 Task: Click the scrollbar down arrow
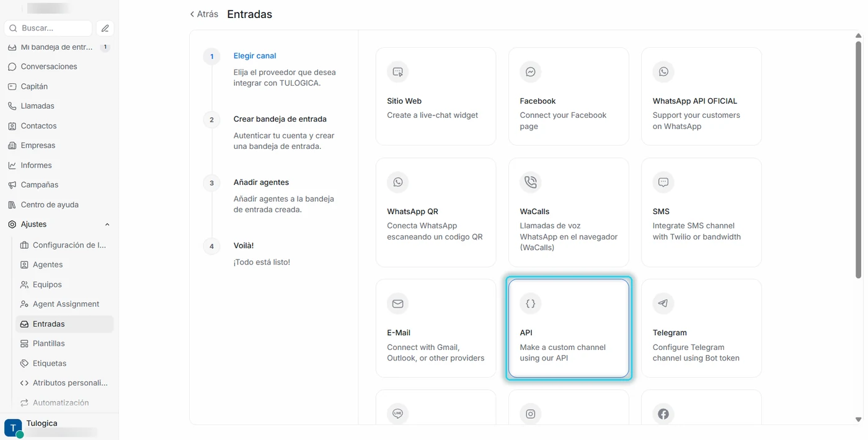click(858, 420)
